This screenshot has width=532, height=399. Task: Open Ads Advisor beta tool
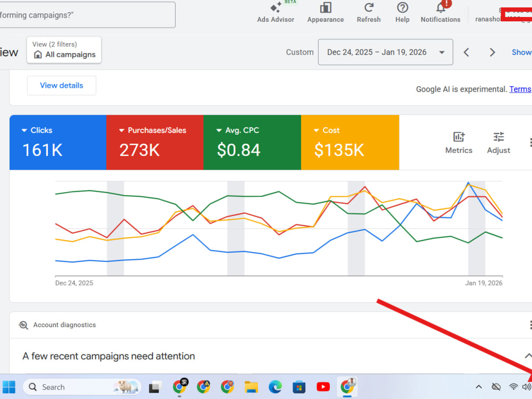tap(276, 13)
